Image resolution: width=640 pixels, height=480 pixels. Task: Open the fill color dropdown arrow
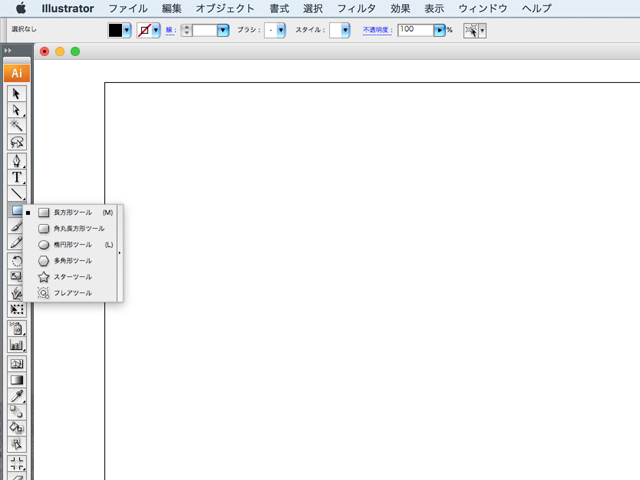point(127,30)
